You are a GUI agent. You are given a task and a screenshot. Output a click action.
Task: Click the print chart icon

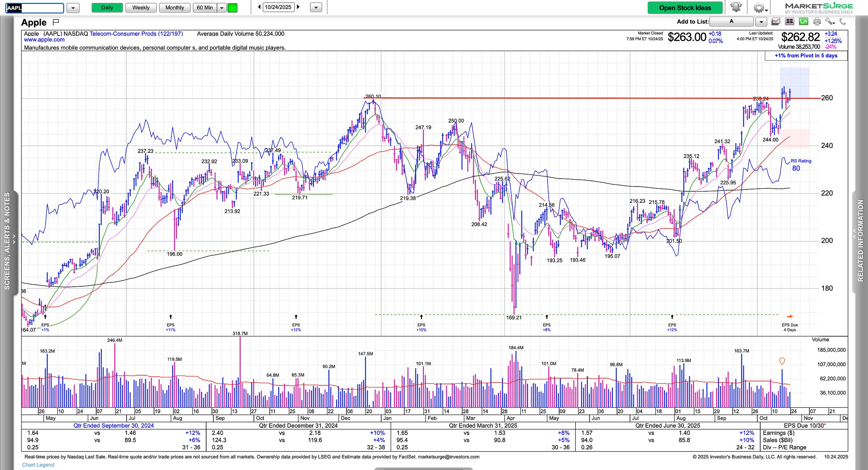817,22
